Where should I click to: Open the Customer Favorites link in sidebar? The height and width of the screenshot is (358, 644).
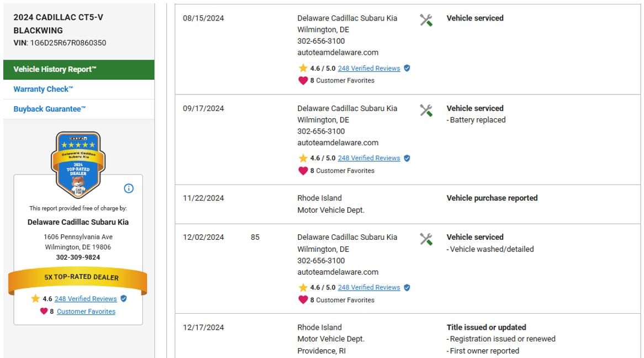86,312
